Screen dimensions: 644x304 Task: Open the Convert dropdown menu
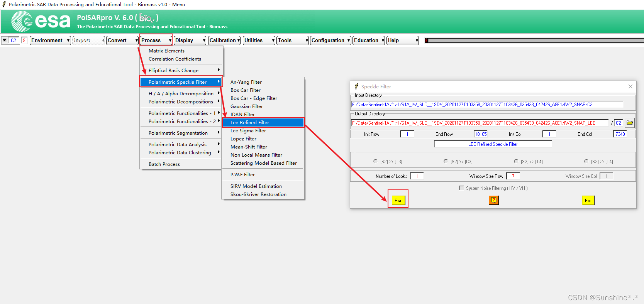122,40
